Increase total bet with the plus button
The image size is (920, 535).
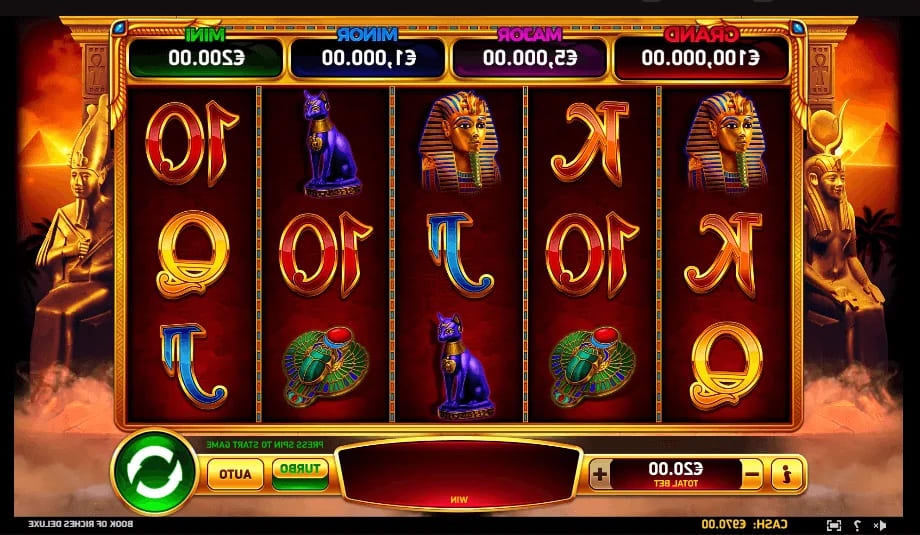[600, 474]
